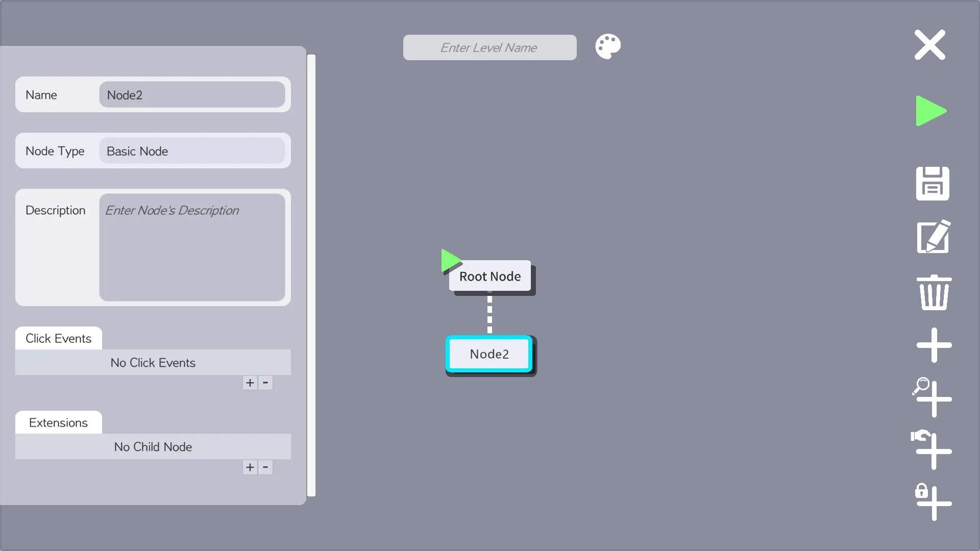The image size is (980, 551).
Task: Click the edit pencil icon
Action: (933, 237)
